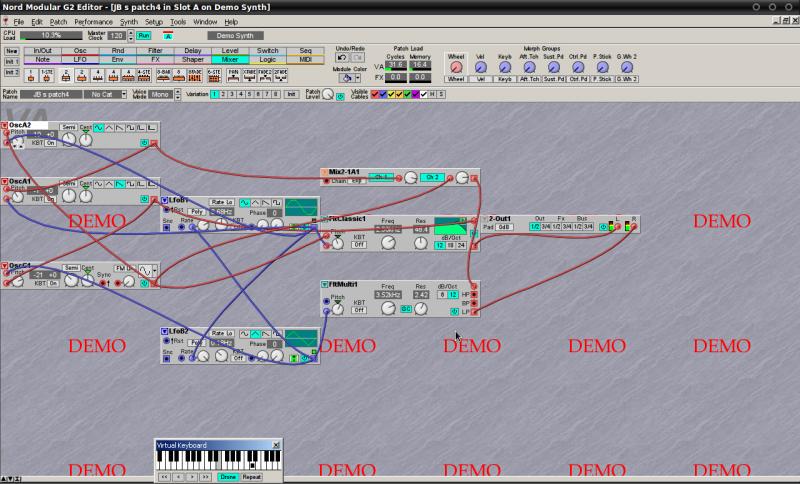Viewport: 800px width, 484px height.
Task: Select the Pan mixer module icon
Action: click(x=233, y=75)
